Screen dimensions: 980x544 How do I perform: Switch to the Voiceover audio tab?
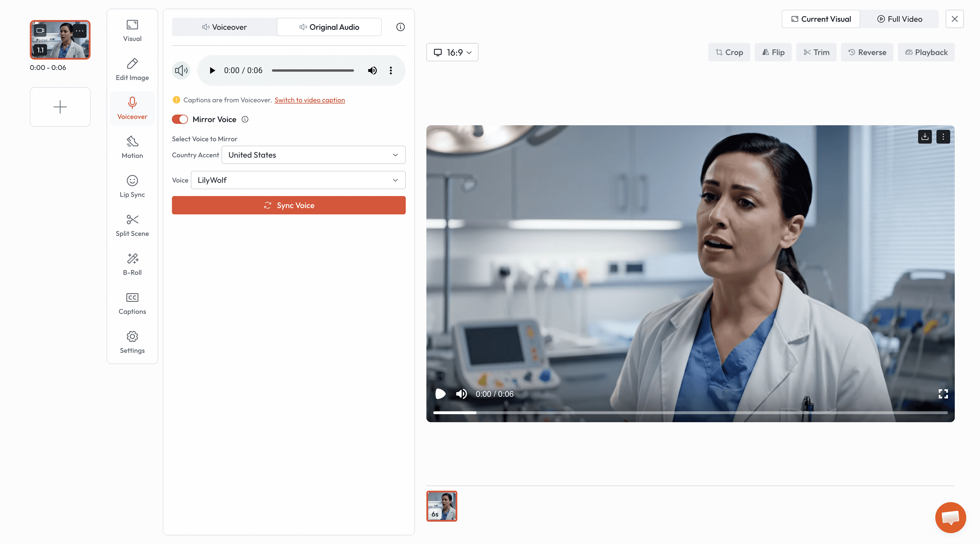click(224, 27)
